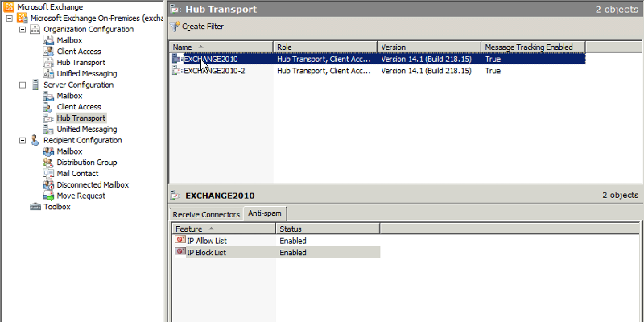This screenshot has height=322, width=644.
Task: Click Hub Transport icon under Server Configuration
Action: tap(49, 118)
